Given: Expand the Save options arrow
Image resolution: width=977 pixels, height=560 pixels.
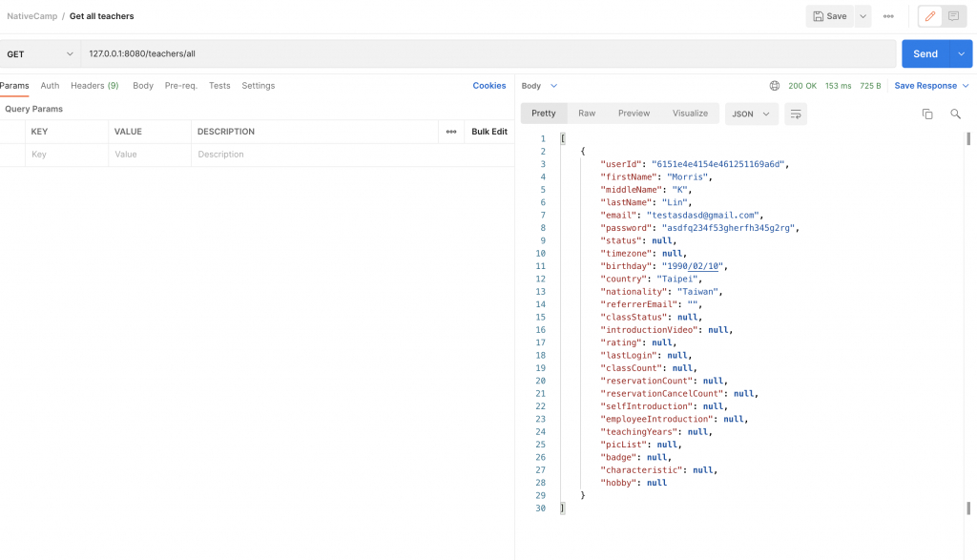Looking at the screenshot, I should (863, 16).
